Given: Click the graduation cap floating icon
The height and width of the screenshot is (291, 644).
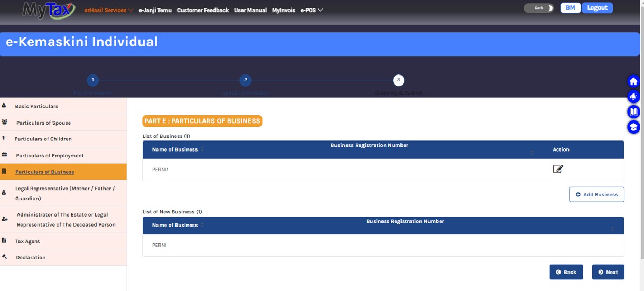Looking at the screenshot, I should 633,127.
